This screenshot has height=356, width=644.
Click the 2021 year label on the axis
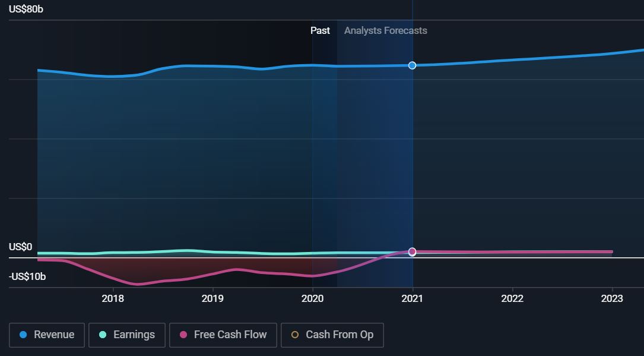tap(412, 298)
